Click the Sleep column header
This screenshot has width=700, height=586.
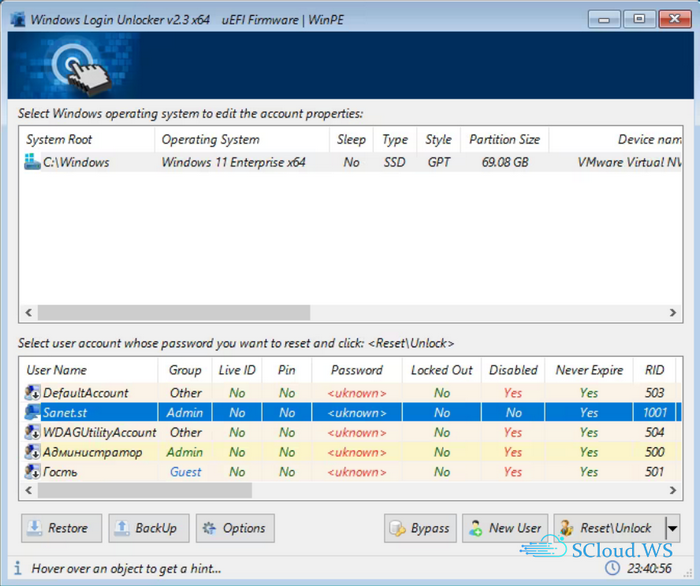pos(351,140)
